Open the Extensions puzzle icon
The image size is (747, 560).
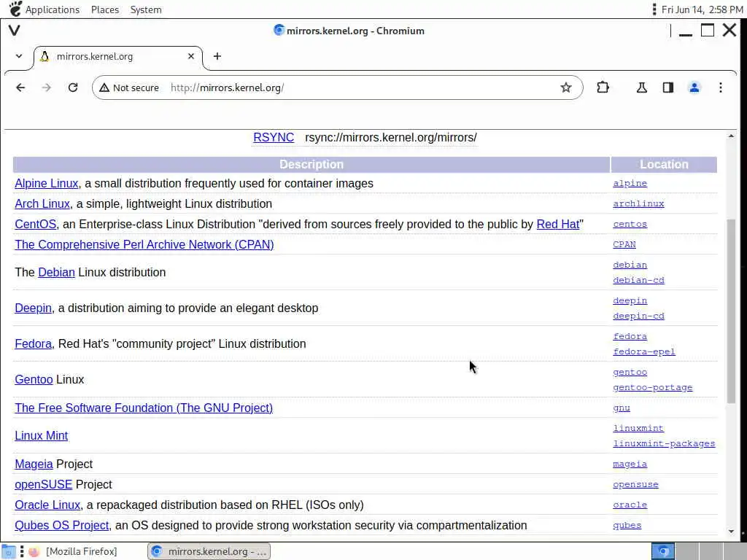click(603, 87)
